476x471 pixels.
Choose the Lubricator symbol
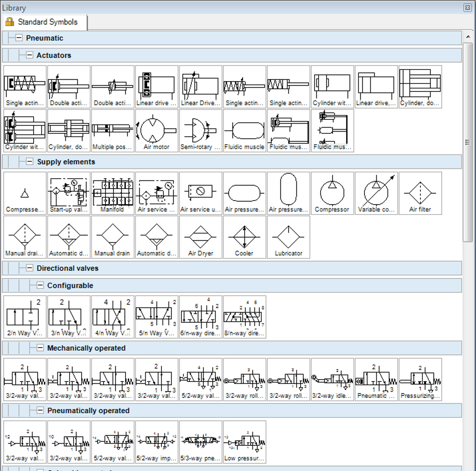coord(288,237)
